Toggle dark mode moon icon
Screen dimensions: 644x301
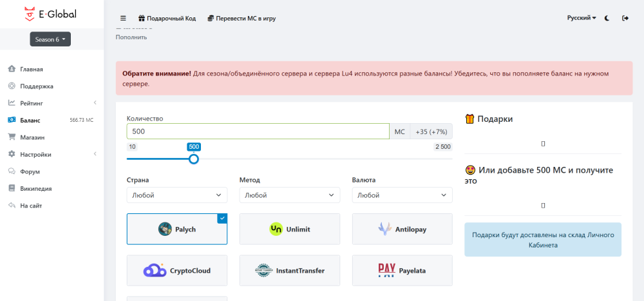tap(607, 18)
